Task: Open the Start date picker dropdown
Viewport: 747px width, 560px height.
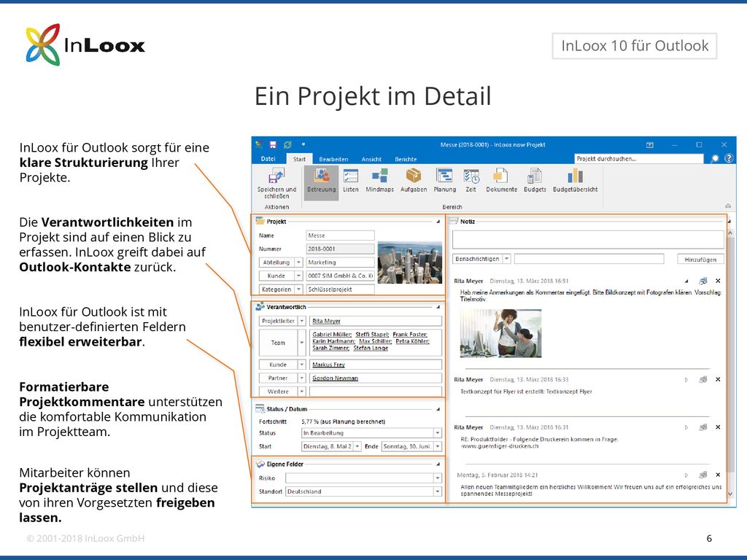Action: click(357, 446)
